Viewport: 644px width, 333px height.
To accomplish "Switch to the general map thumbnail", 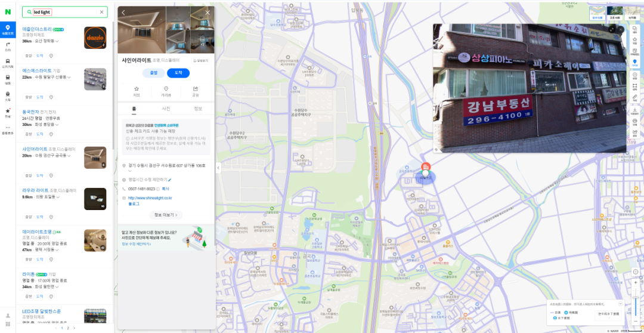I will [x=597, y=13].
